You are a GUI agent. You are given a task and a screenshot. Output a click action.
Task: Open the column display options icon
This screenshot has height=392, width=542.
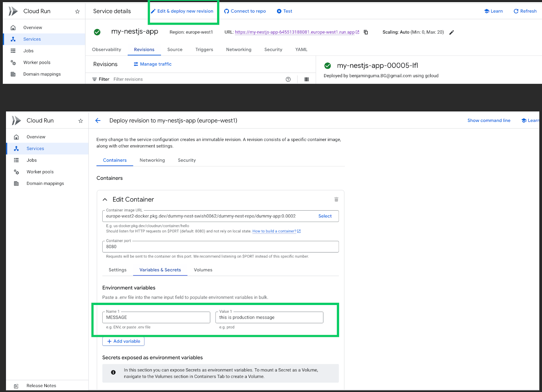[x=307, y=79]
